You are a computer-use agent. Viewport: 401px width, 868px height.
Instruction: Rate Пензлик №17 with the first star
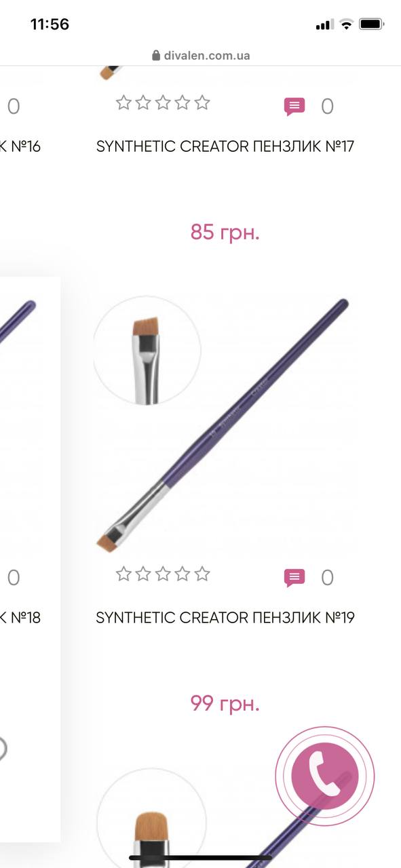[x=123, y=103]
